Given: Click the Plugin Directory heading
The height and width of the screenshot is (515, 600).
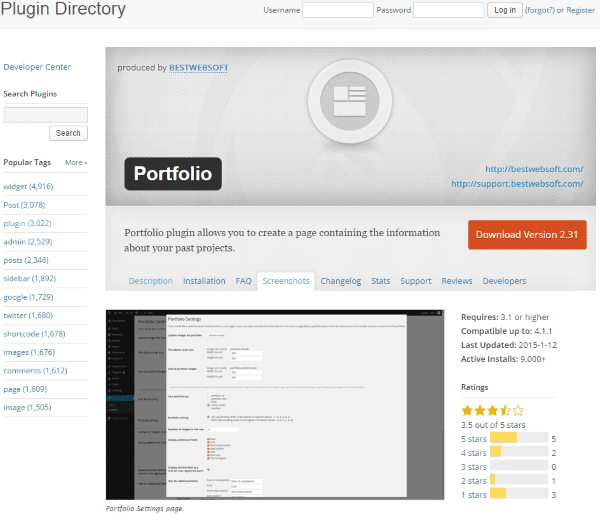Looking at the screenshot, I should tap(63, 9).
